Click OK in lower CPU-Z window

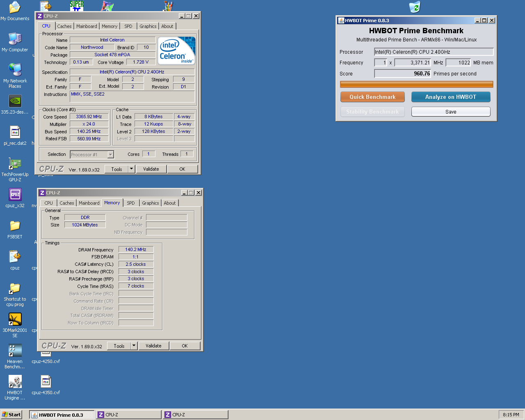(185, 346)
